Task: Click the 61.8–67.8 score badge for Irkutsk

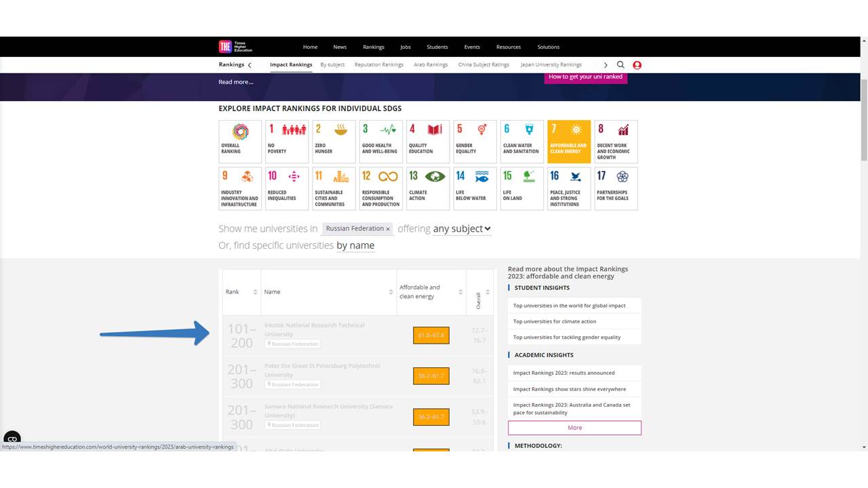Action: point(431,335)
